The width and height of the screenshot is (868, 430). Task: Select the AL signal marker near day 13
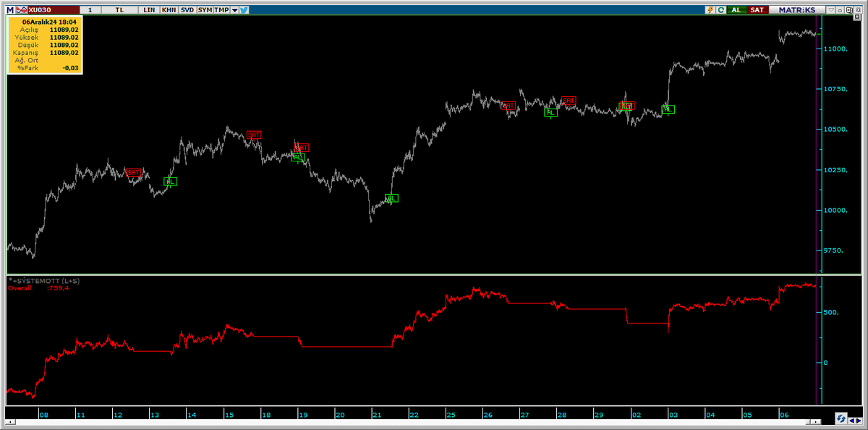(x=170, y=182)
